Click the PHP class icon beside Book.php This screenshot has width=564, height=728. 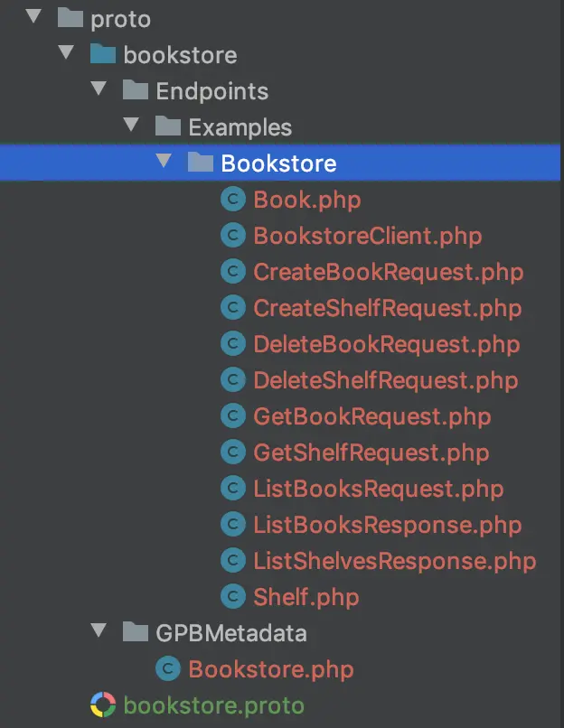[234, 199]
